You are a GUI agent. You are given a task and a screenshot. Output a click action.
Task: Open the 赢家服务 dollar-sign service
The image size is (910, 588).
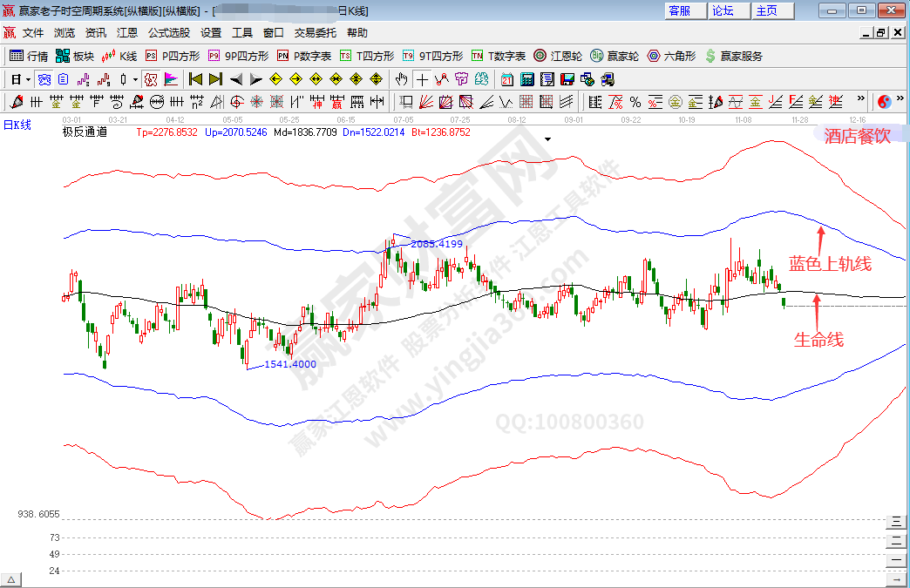(733, 56)
